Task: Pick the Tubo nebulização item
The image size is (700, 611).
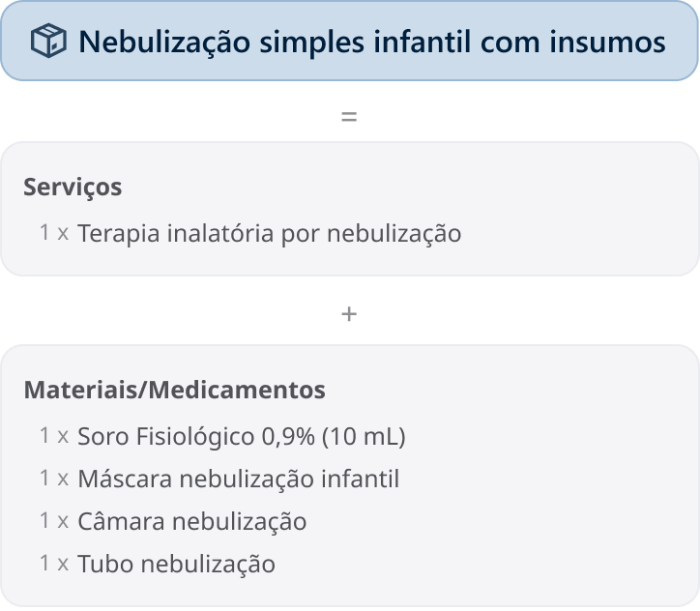Action: click(176, 564)
